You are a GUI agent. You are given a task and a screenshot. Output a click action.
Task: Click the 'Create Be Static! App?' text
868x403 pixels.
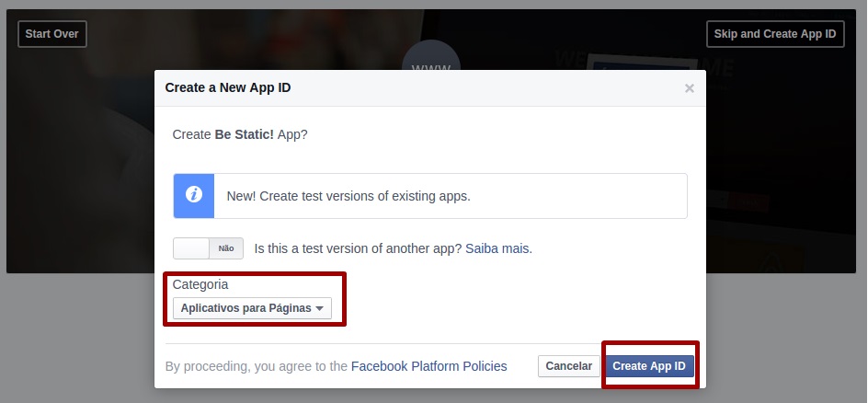[240, 134]
